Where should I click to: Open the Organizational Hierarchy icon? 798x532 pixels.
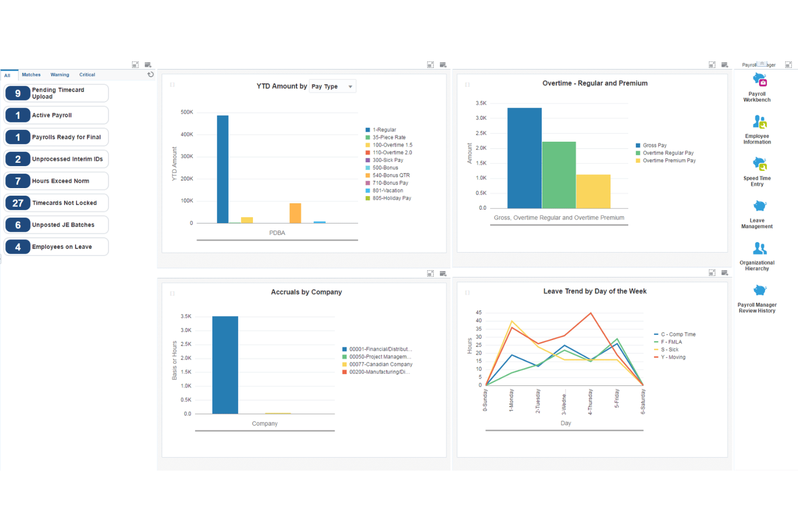[759, 248]
